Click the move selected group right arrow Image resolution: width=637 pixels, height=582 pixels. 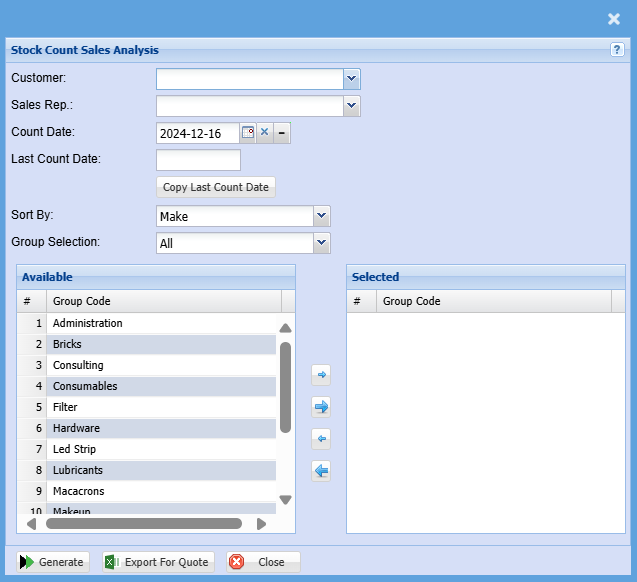[x=321, y=375]
